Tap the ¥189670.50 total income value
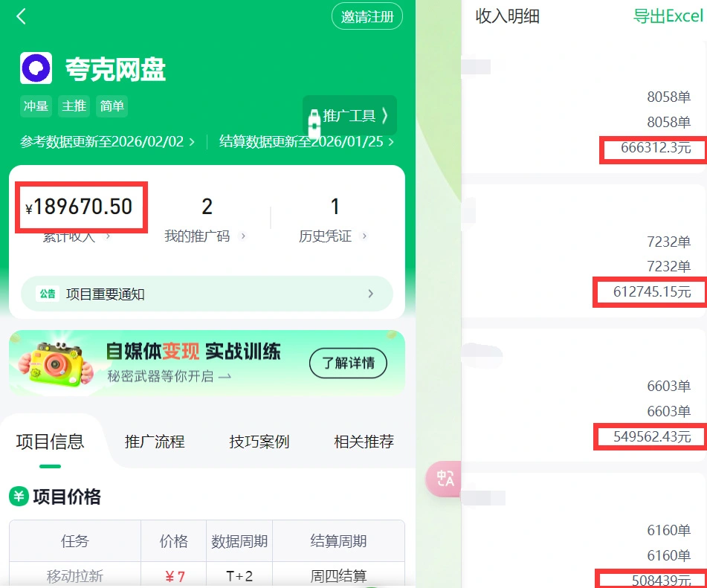The width and height of the screenshot is (707, 588). pos(80,207)
